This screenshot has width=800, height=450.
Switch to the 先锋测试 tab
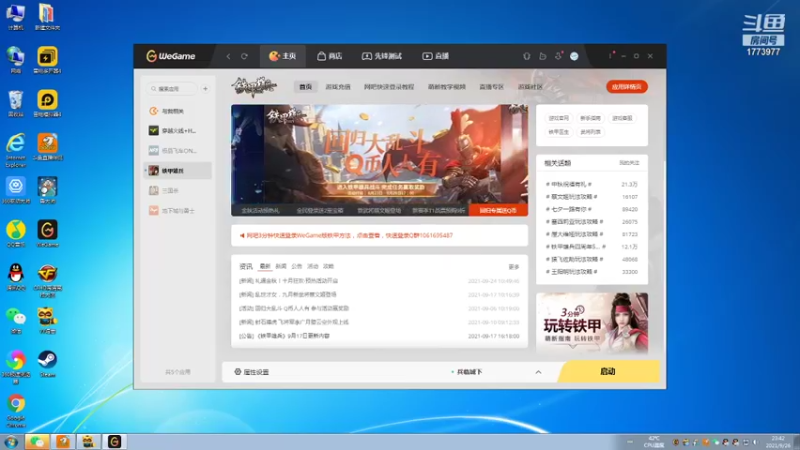[382, 56]
